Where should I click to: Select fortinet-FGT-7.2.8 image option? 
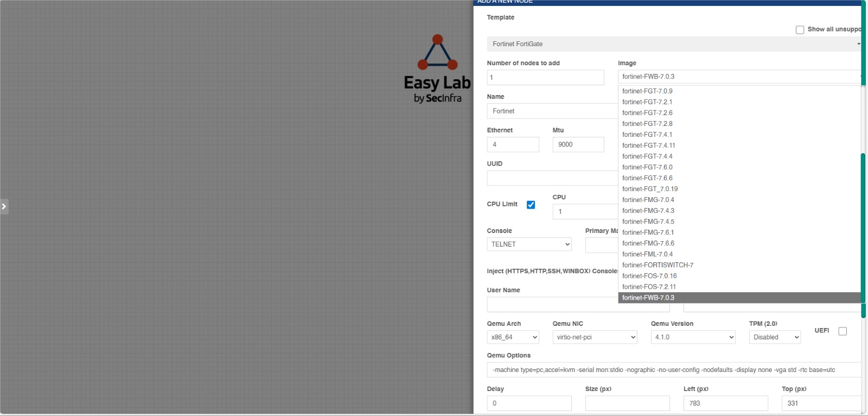pyautogui.click(x=739, y=124)
